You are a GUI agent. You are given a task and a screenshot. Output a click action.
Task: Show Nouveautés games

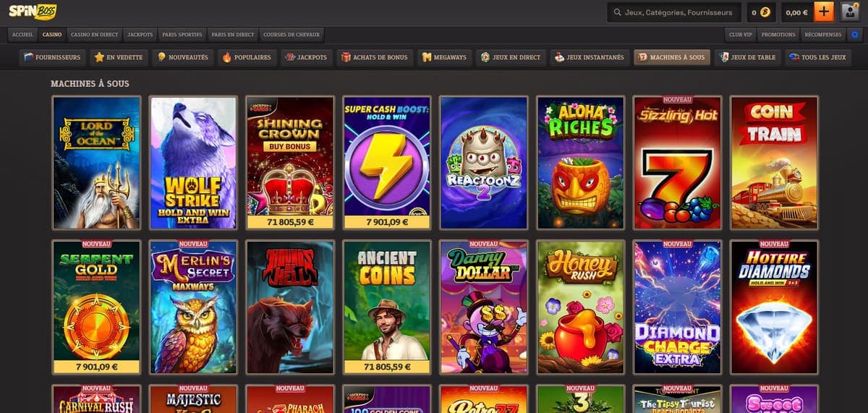click(182, 57)
